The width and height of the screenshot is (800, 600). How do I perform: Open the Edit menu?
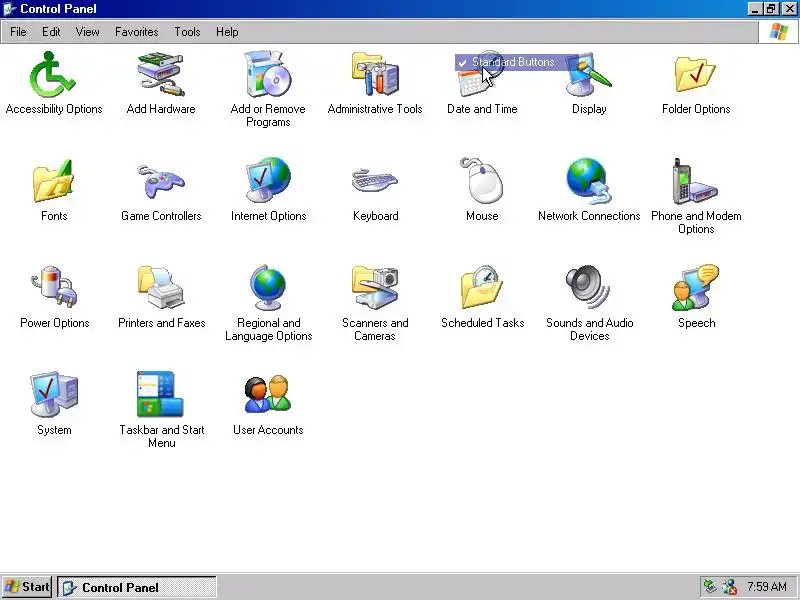point(51,32)
